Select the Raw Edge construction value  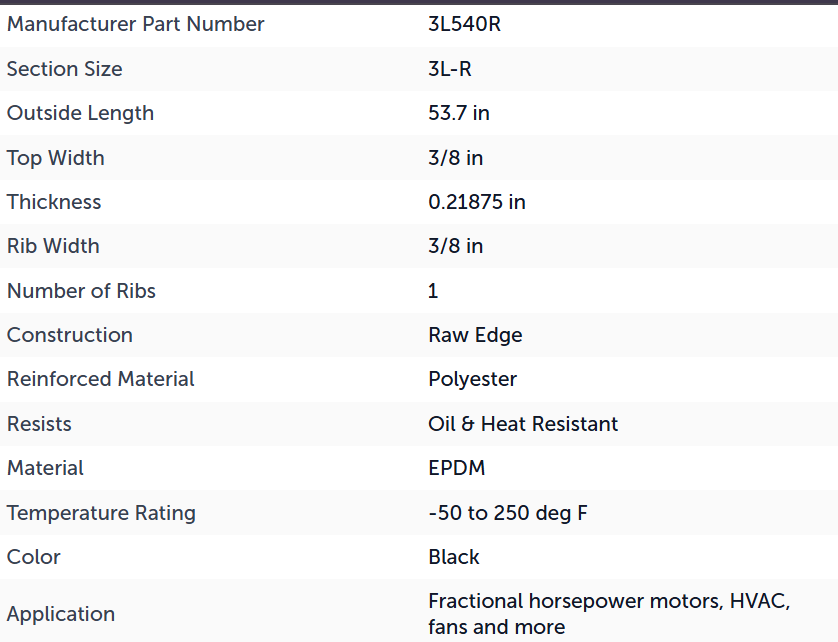coord(475,336)
